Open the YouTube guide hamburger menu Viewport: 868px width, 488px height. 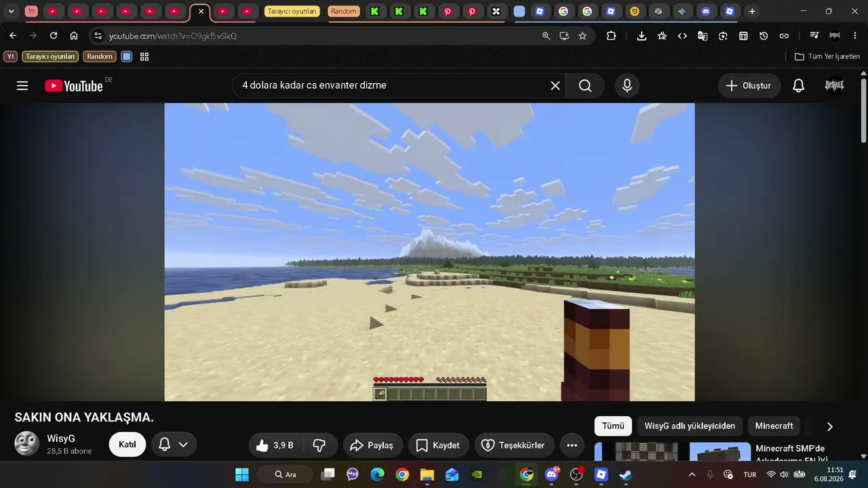coord(22,85)
